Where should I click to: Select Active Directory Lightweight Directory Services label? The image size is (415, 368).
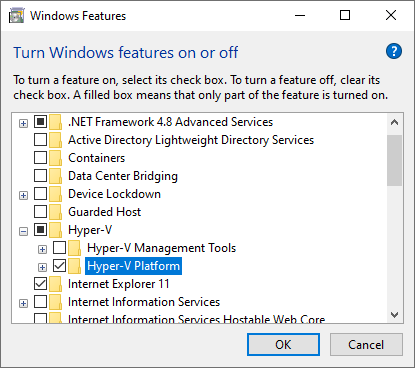(x=191, y=140)
